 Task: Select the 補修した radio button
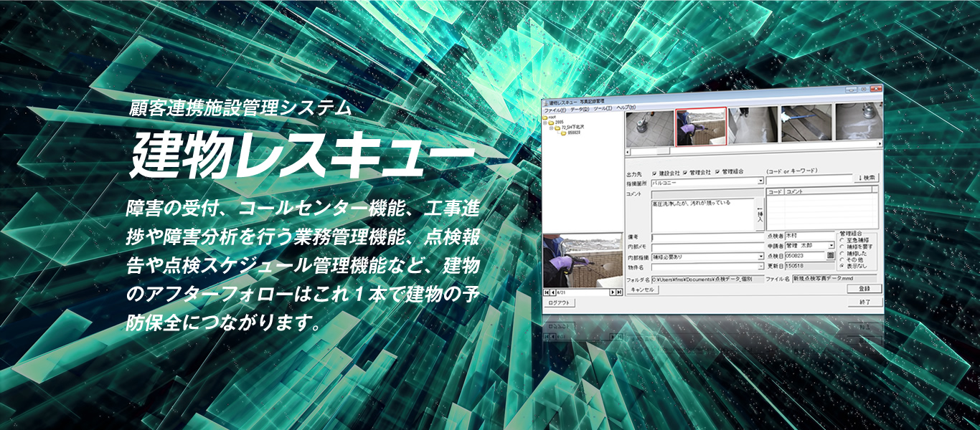coord(842,254)
